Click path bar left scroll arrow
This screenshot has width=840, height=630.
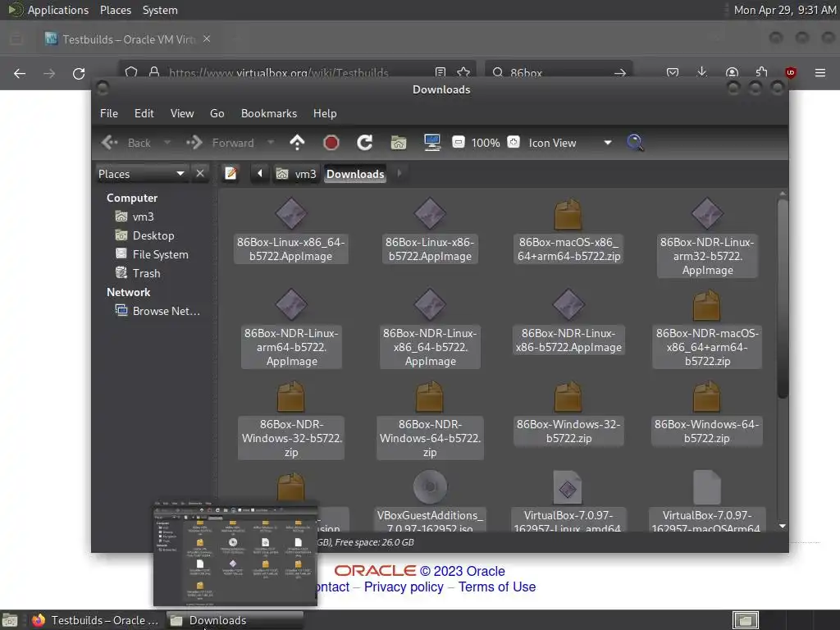coord(260,174)
